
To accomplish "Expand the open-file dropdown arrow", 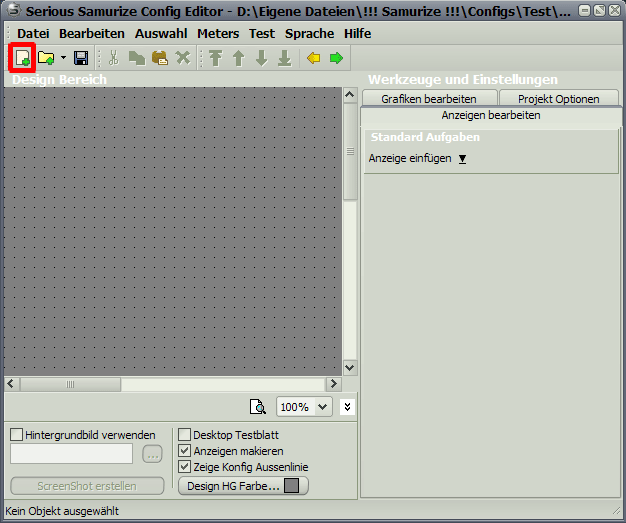I will pos(63,58).
